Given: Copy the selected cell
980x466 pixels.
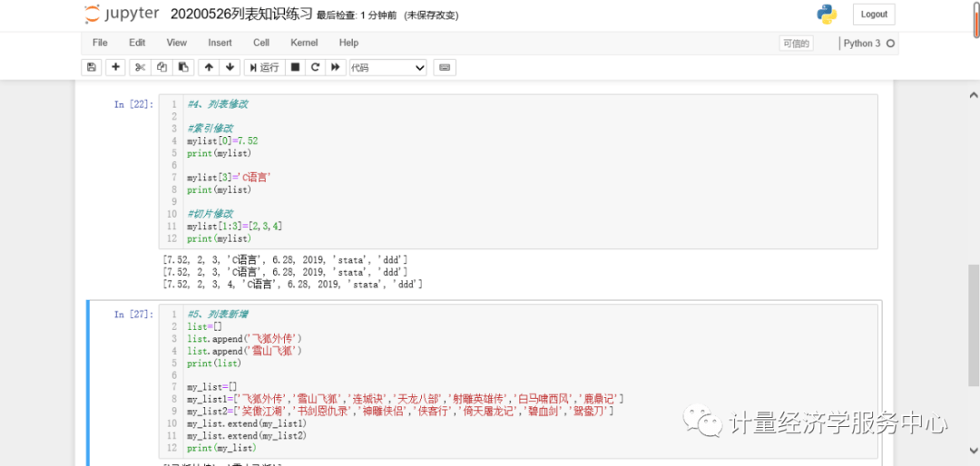Looking at the screenshot, I should pyautogui.click(x=162, y=67).
